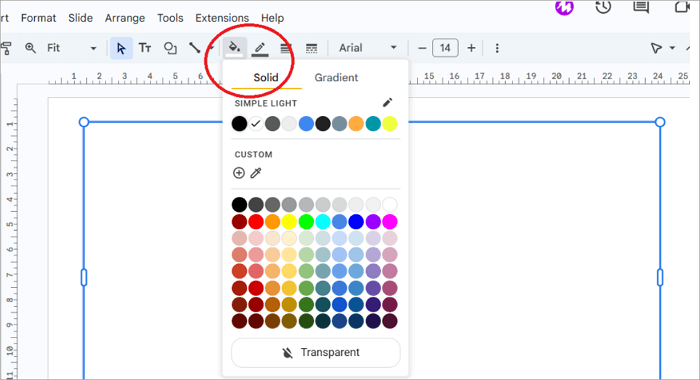Click the top-right selection handle
This screenshot has width=700, height=380.
[660, 122]
